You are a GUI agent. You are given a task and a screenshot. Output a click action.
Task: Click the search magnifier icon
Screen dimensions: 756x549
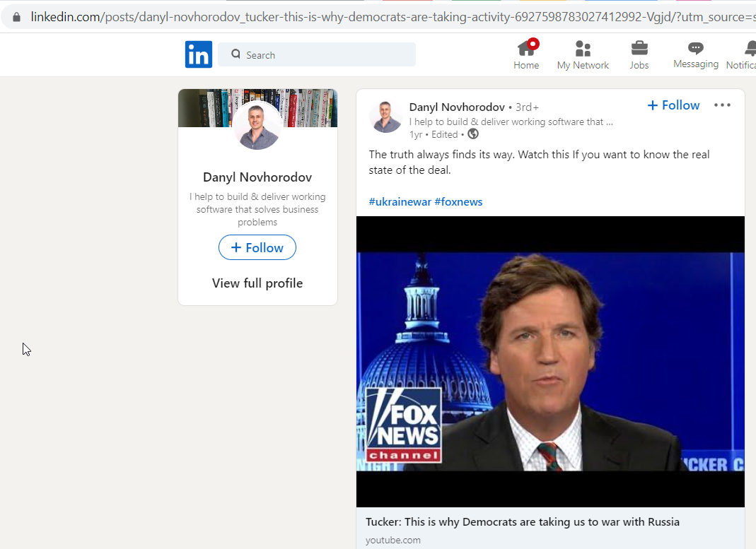tap(235, 54)
